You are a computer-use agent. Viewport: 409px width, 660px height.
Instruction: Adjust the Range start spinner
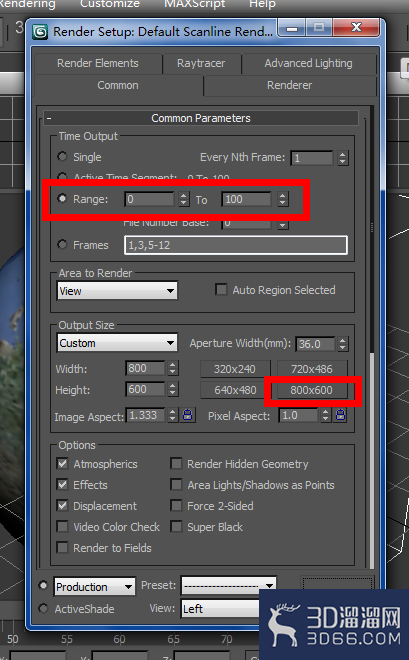click(x=183, y=199)
